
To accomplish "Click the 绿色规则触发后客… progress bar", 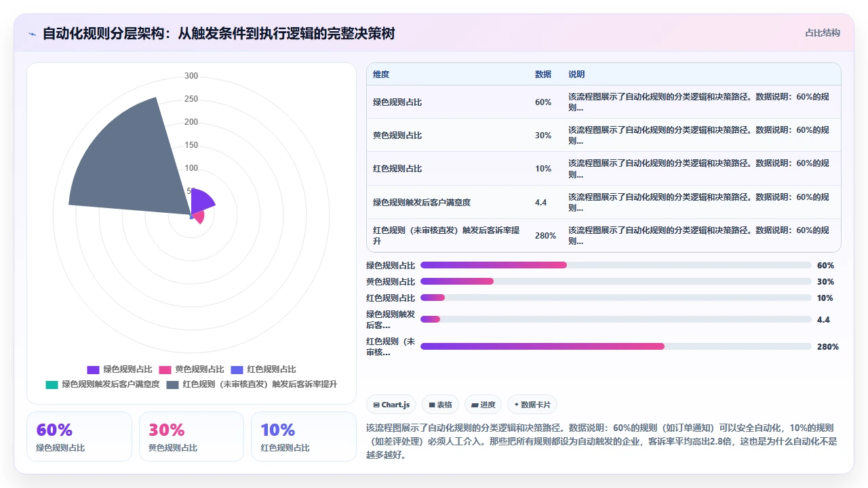I will click(x=616, y=319).
